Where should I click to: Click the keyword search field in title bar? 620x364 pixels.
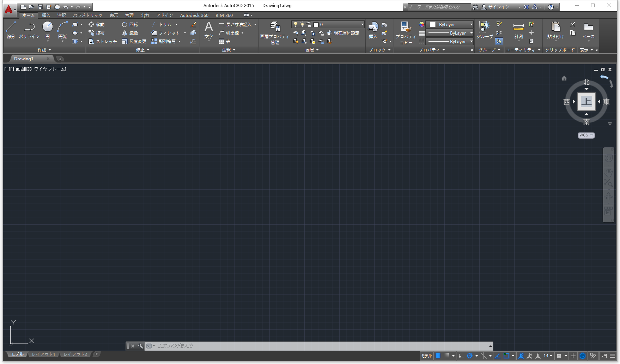(x=439, y=7)
